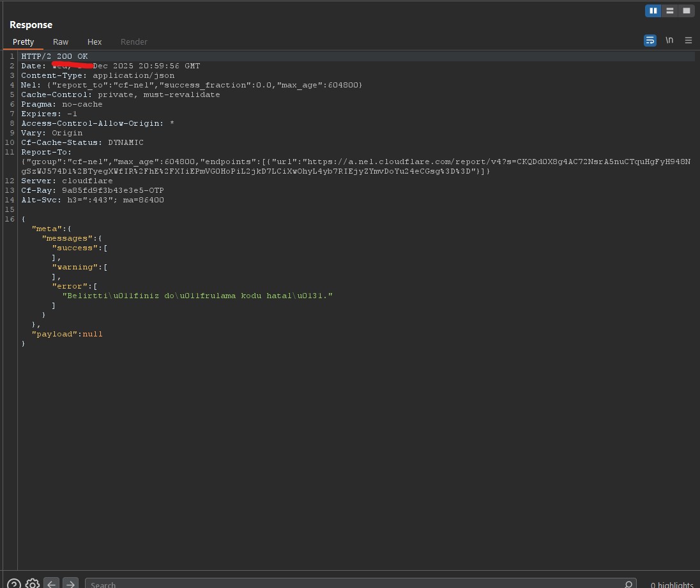Click the "Pragma: no-cache" header
Image resolution: width=700 pixels, height=588 pixels.
point(61,104)
